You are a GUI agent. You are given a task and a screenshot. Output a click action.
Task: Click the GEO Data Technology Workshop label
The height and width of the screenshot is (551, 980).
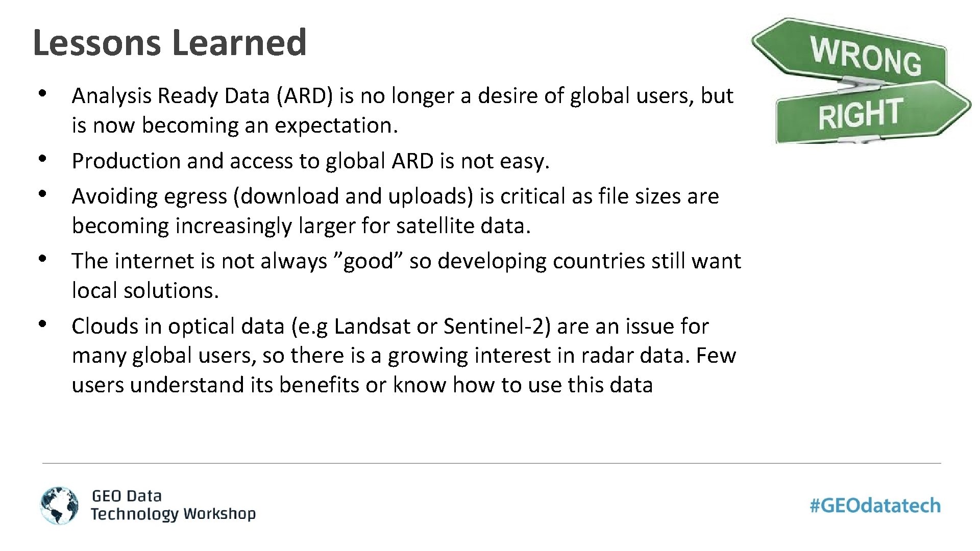pos(174,505)
